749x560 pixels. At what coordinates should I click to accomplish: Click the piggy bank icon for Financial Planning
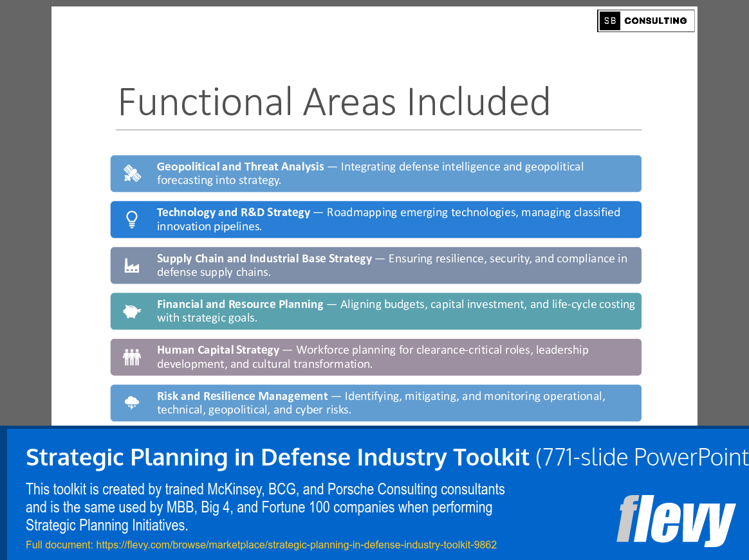(x=132, y=311)
